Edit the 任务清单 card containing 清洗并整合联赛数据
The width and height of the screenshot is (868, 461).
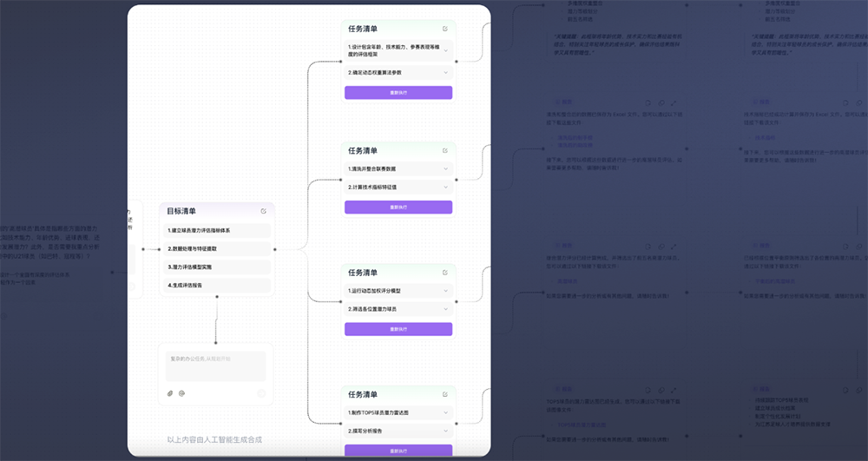[x=445, y=150]
